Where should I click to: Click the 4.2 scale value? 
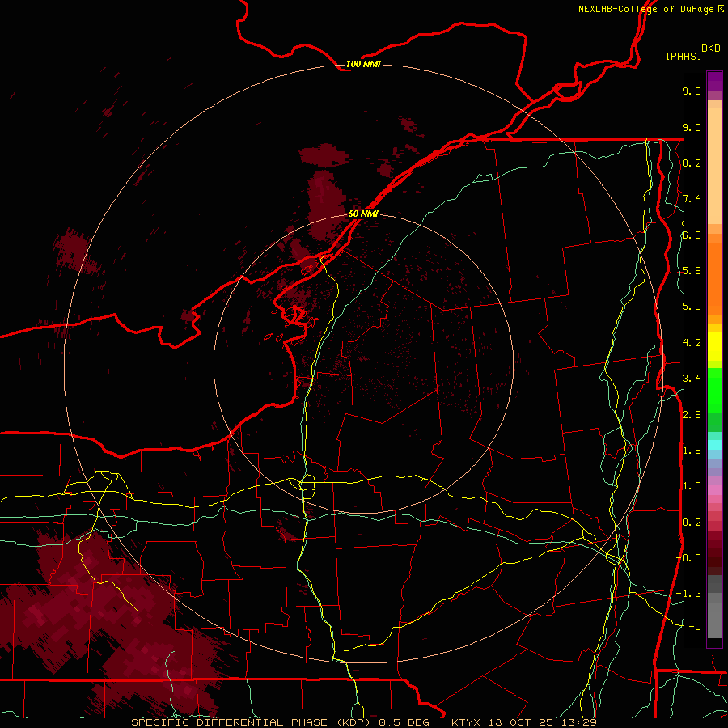(692, 343)
